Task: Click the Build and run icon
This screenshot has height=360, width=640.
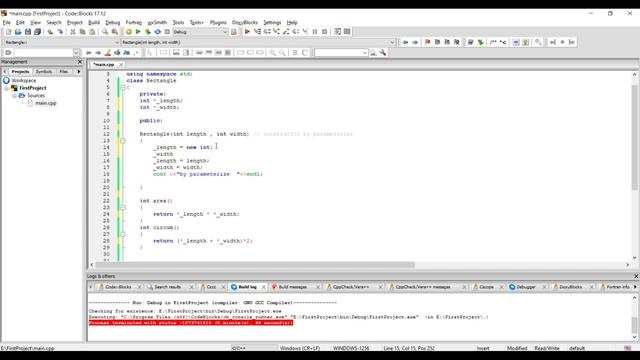Action: [148, 32]
